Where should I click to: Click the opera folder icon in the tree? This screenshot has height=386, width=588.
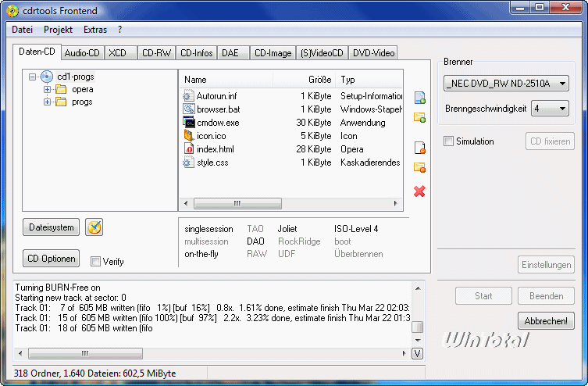tap(61, 89)
